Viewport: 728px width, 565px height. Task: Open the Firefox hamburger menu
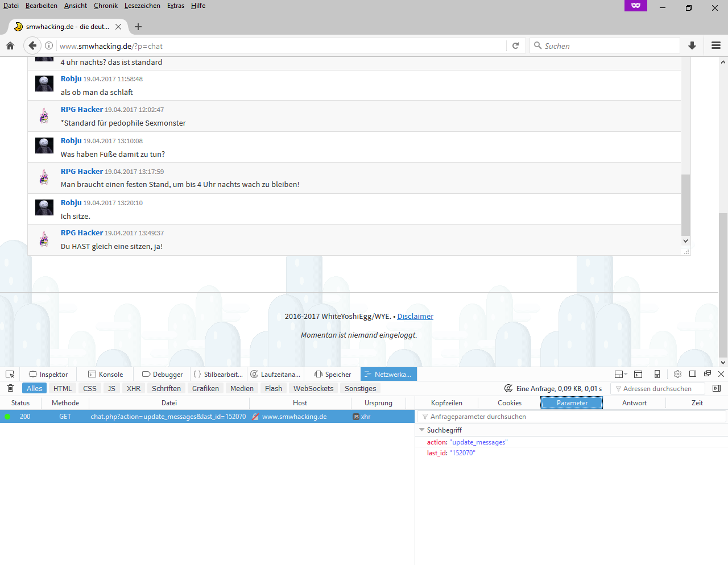(716, 46)
